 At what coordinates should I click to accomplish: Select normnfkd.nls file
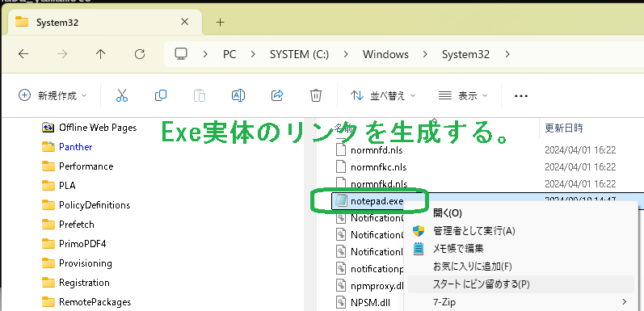(x=379, y=183)
